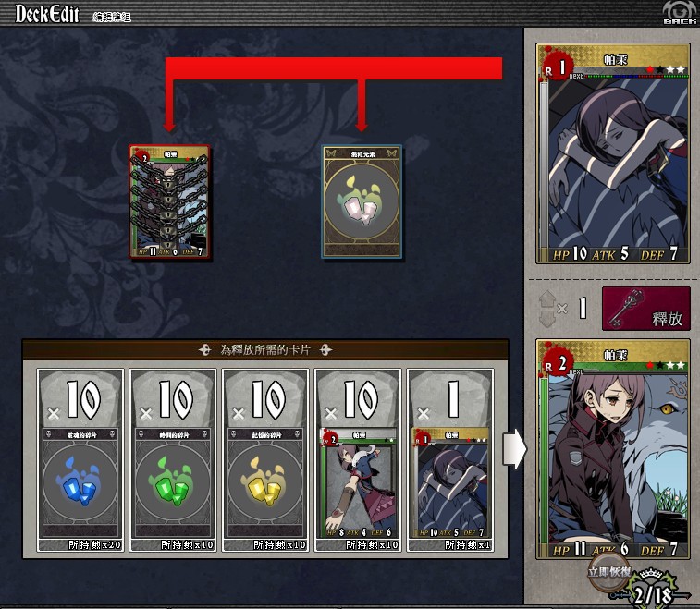Open the R1 帕茉 card preview

613,153
